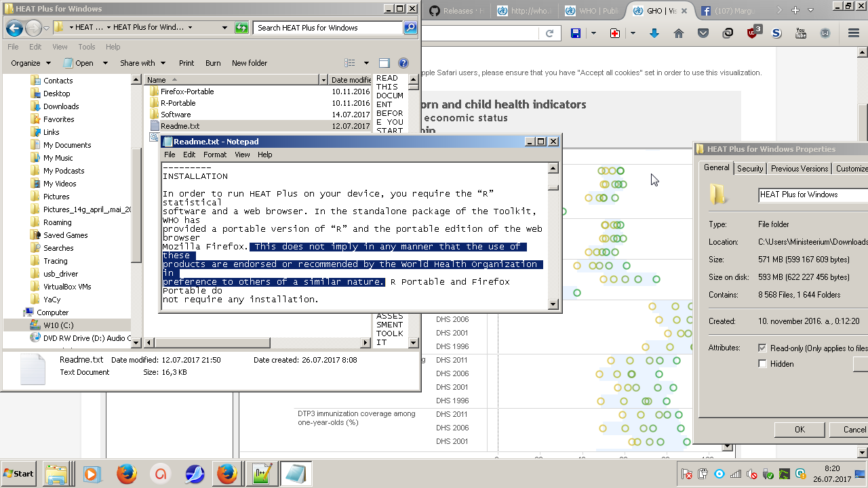Click the blue S extension icon in Firefox
868x488 pixels.
pyautogui.click(x=776, y=33)
